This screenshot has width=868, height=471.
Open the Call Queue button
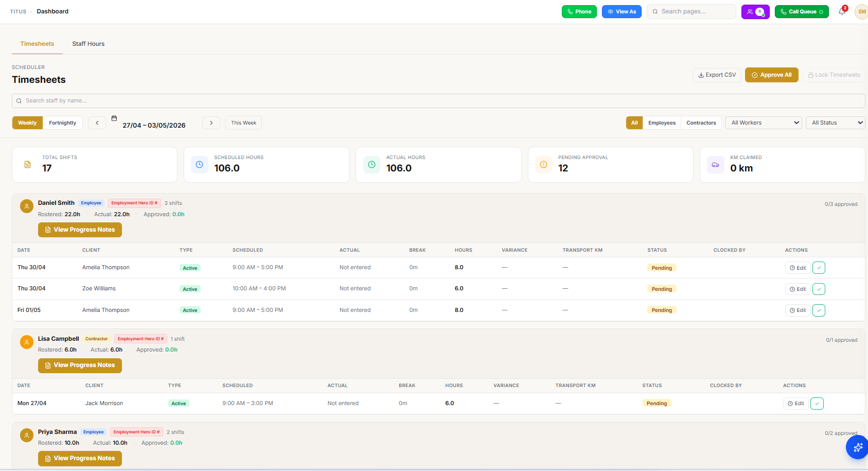point(802,11)
